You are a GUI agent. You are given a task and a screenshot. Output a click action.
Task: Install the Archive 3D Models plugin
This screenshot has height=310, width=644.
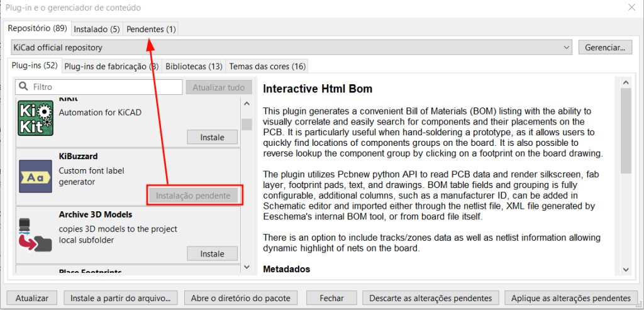[213, 254]
